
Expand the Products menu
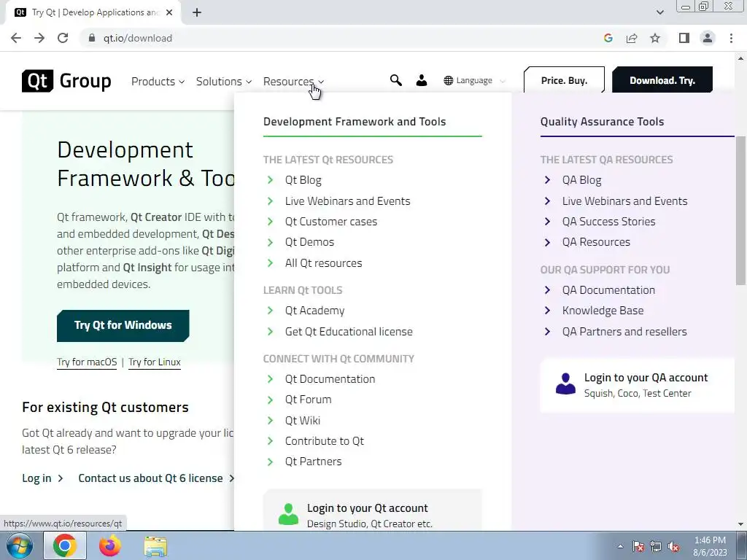158,82
